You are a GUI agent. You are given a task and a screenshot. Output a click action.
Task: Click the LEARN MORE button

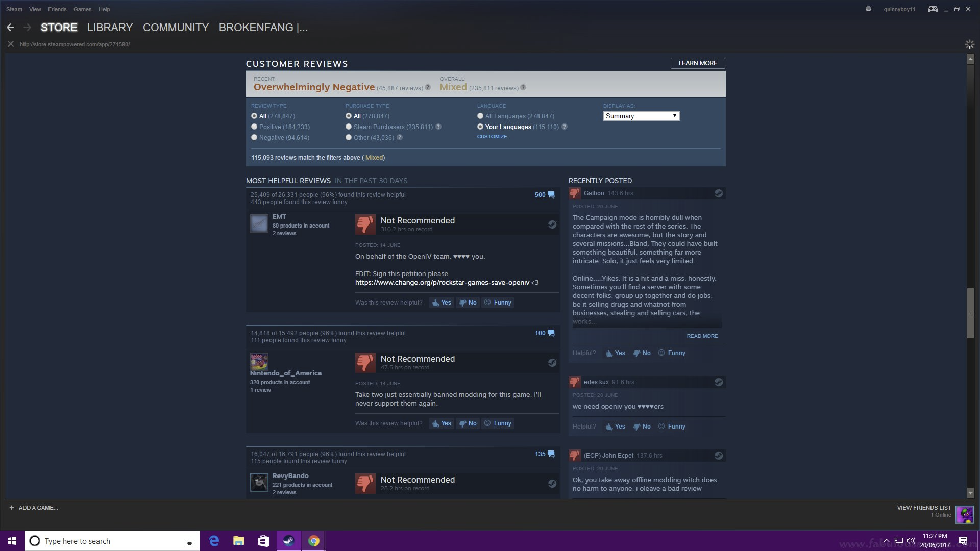pyautogui.click(x=698, y=63)
